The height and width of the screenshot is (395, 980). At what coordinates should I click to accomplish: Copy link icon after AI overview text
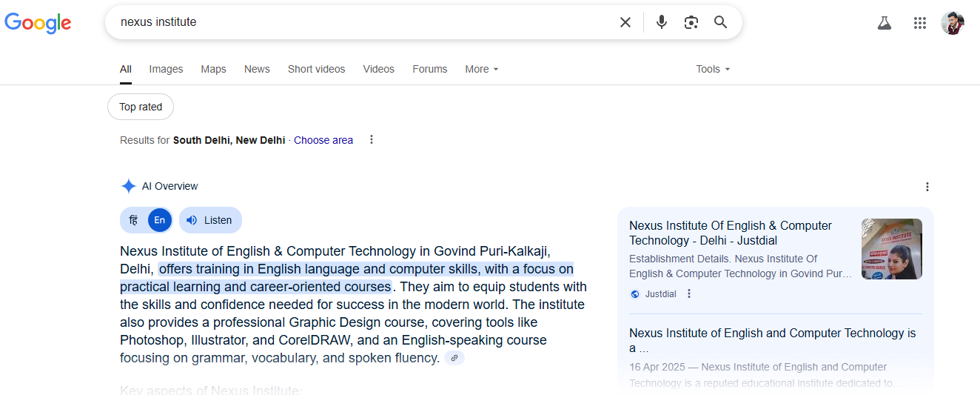[454, 358]
